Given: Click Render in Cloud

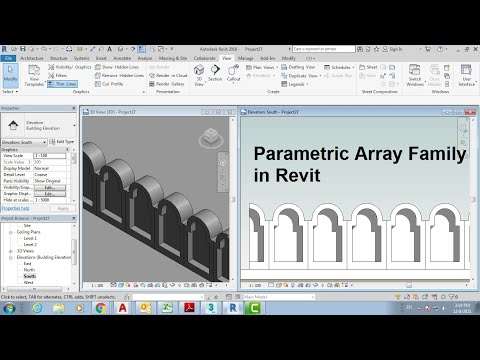Looking at the screenshot, I should (169, 76).
